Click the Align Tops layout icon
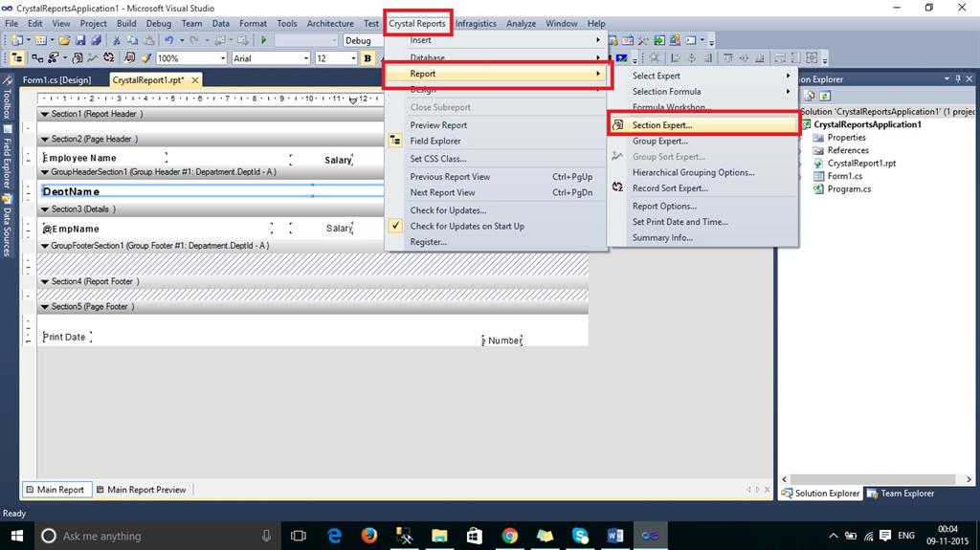Image resolution: width=980 pixels, height=550 pixels. click(728, 58)
